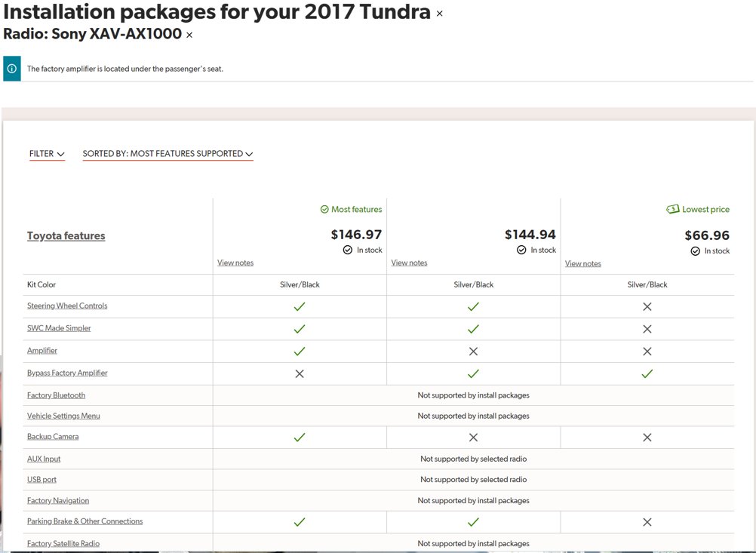Click In stock icon under $146.97 package
Screen dimensions: 756x553
pyautogui.click(x=348, y=250)
